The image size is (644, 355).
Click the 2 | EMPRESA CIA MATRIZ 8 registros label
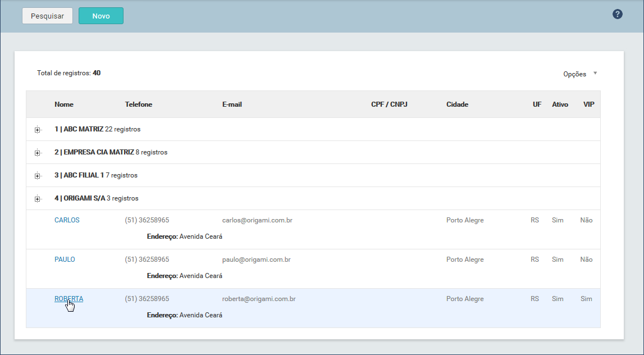111,152
